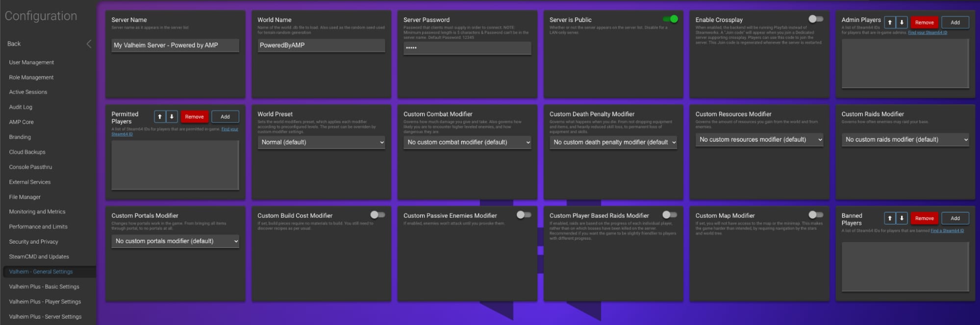Turn on Custom Build Cost Modifier
980x325 pixels.
(x=377, y=215)
